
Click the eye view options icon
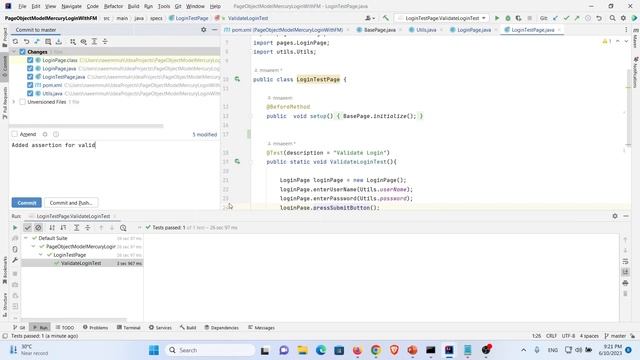(83, 42)
